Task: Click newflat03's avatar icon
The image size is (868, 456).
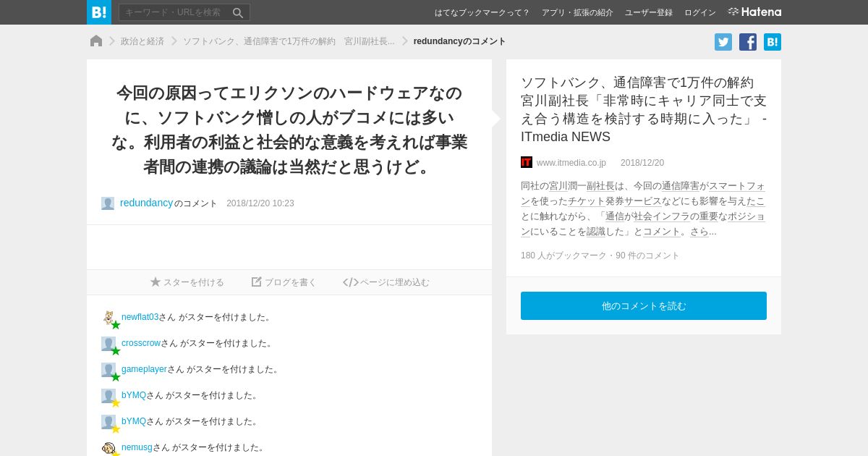Action: (109, 318)
